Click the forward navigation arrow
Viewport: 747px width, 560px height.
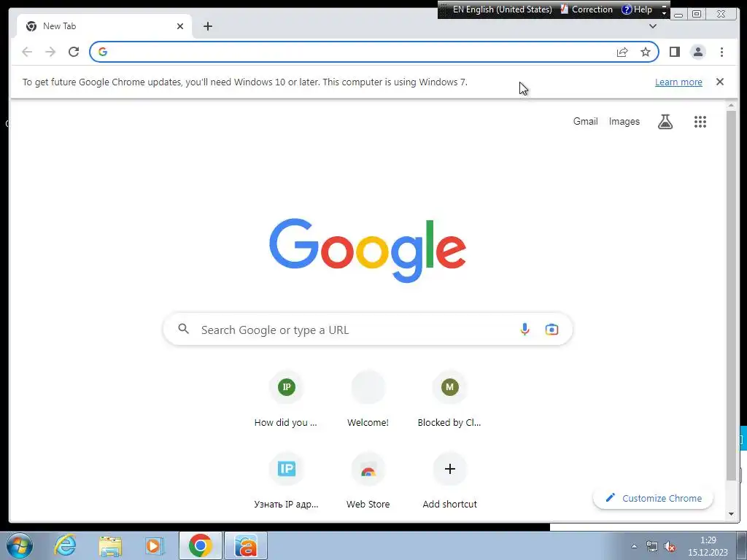coord(50,52)
